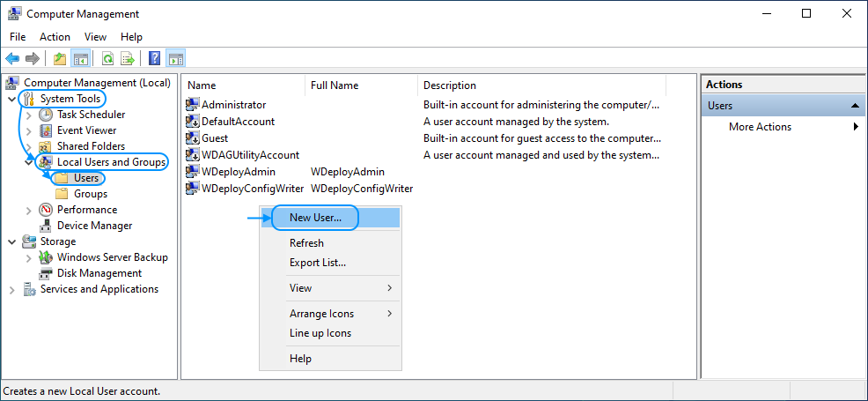Select the Users folder in tree
The height and width of the screenshot is (401, 868).
click(x=85, y=178)
